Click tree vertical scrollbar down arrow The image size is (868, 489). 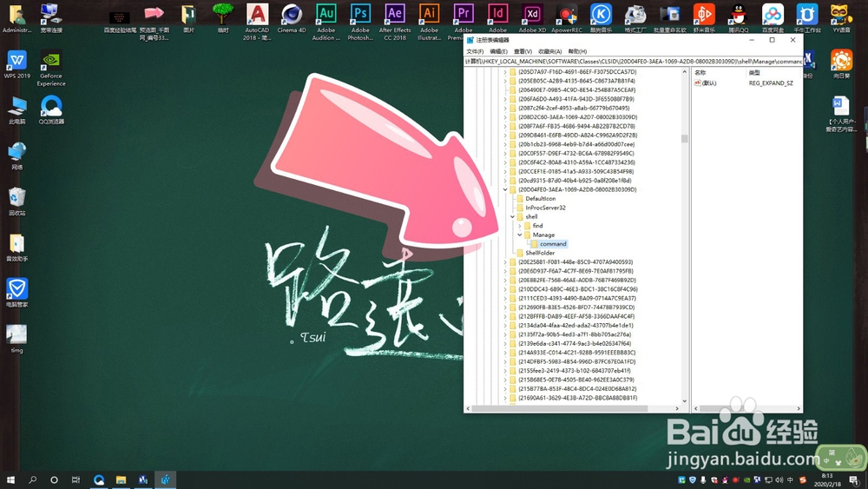point(685,401)
